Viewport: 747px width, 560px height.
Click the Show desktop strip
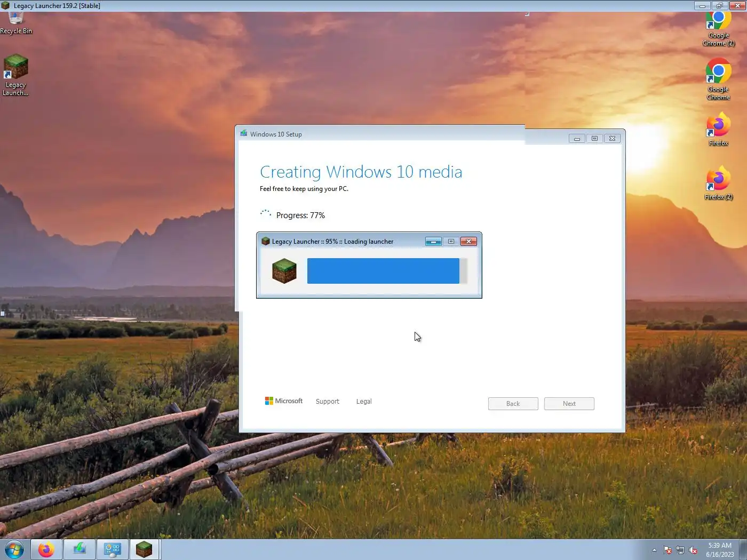[743, 549]
